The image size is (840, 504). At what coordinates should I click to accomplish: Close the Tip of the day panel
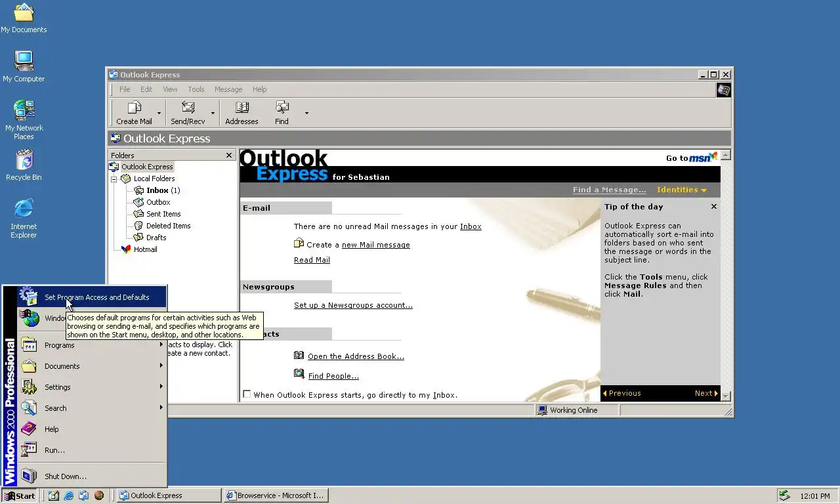pos(714,207)
